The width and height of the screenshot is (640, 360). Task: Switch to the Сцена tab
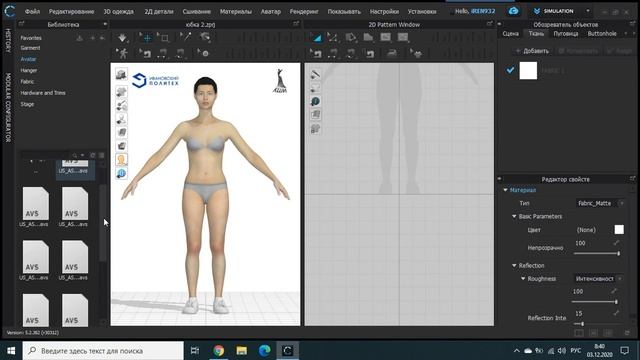(x=510, y=33)
